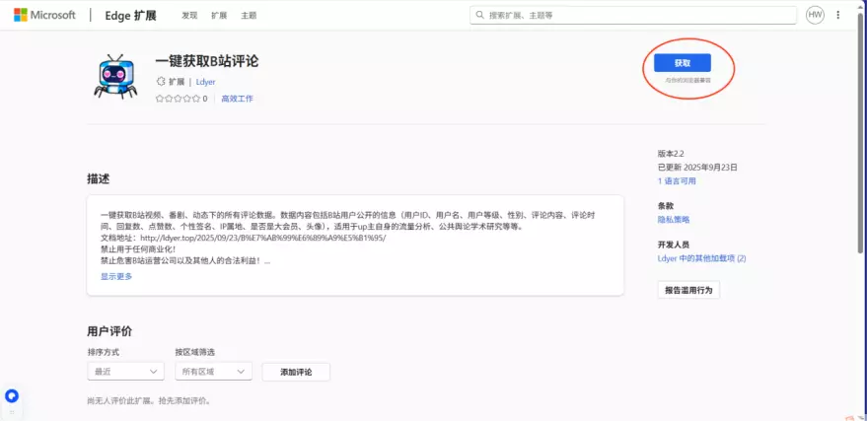Expand the 排序方式 dropdown
This screenshot has height=421, width=868.
(125, 372)
